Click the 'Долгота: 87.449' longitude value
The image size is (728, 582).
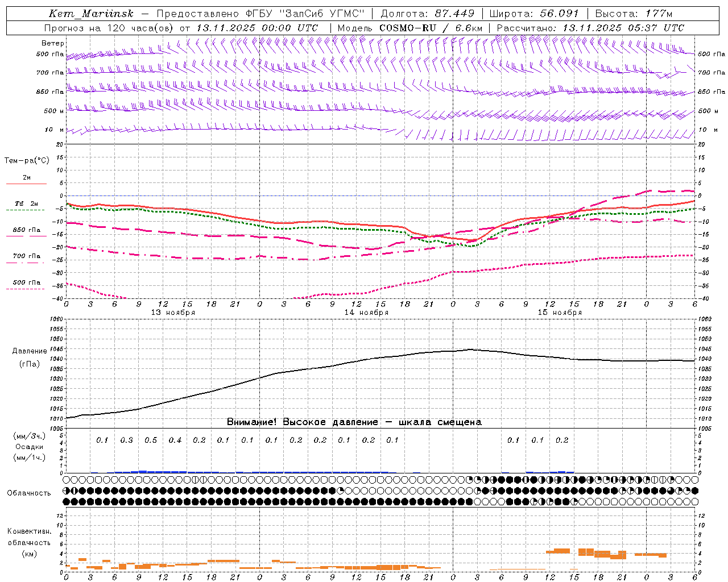(427, 14)
